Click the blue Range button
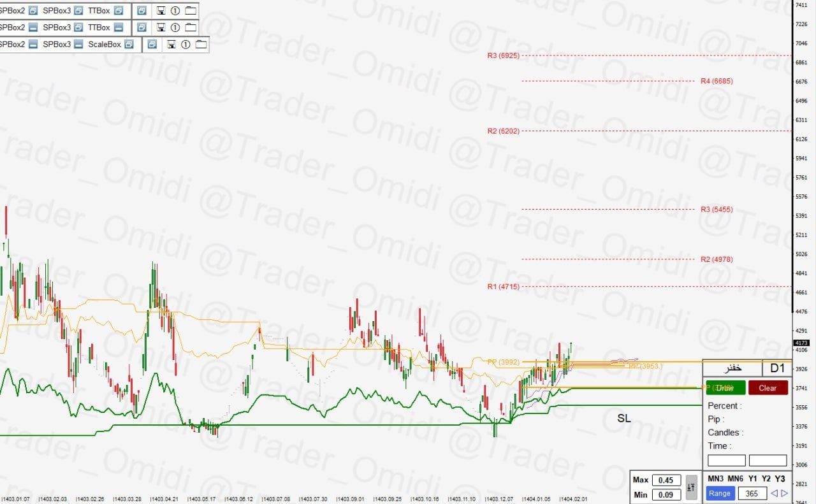Image resolution: width=816 pixels, height=504 pixels. tap(720, 493)
